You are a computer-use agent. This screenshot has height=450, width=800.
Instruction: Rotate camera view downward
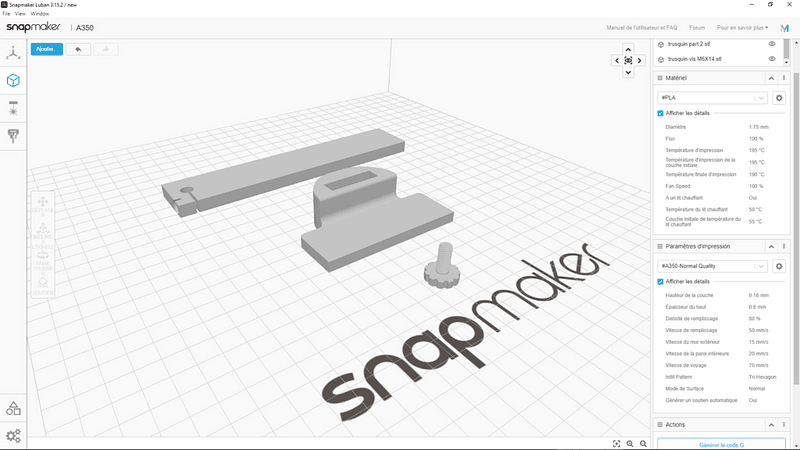(x=628, y=72)
